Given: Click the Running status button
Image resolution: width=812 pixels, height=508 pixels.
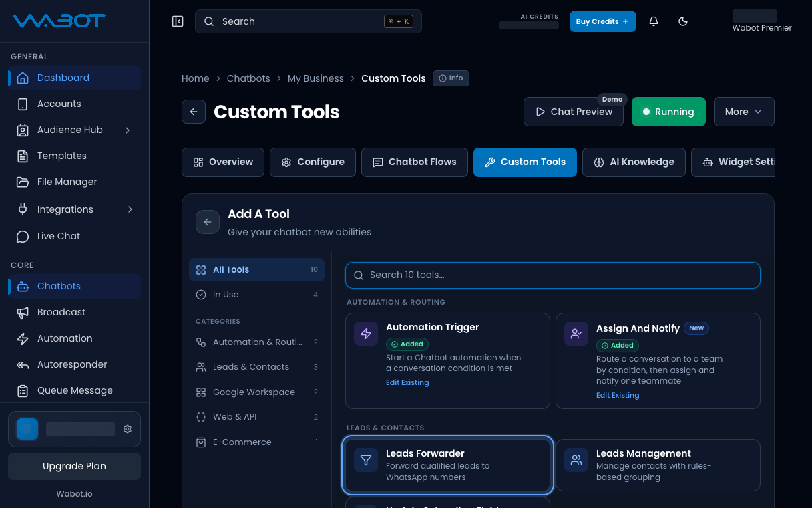Looking at the screenshot, I should click(668, 112).
